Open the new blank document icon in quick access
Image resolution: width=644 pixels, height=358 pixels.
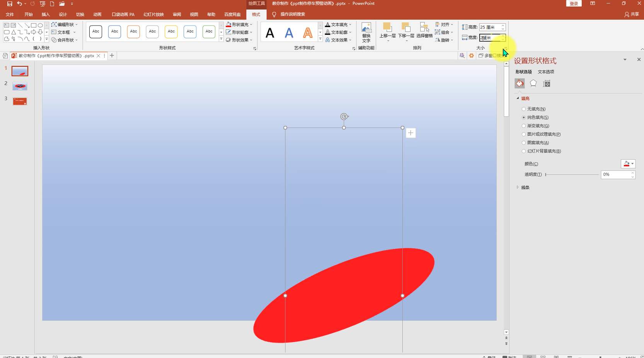coord(52,3)
